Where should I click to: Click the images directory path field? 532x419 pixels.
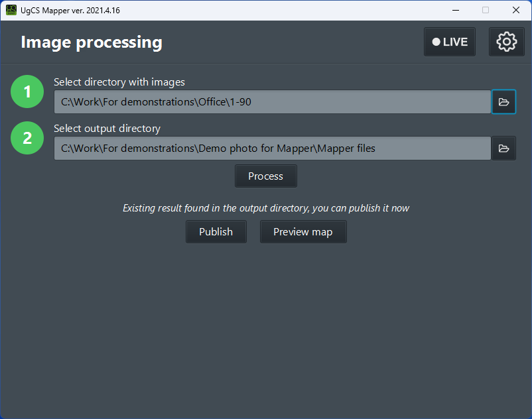(272, 101)
